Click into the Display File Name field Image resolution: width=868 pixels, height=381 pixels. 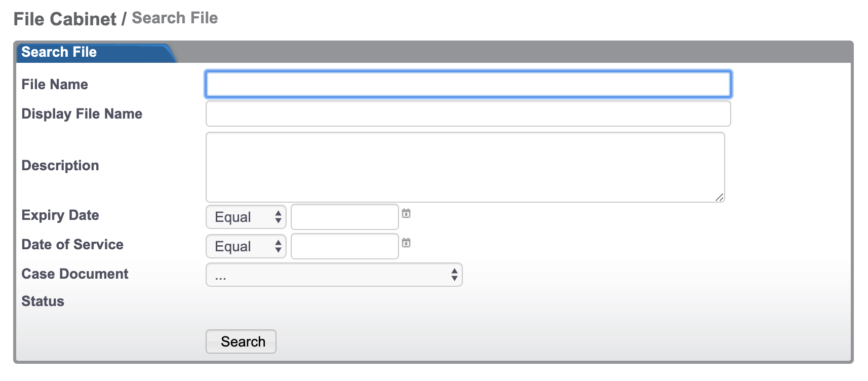click(468, 113)
